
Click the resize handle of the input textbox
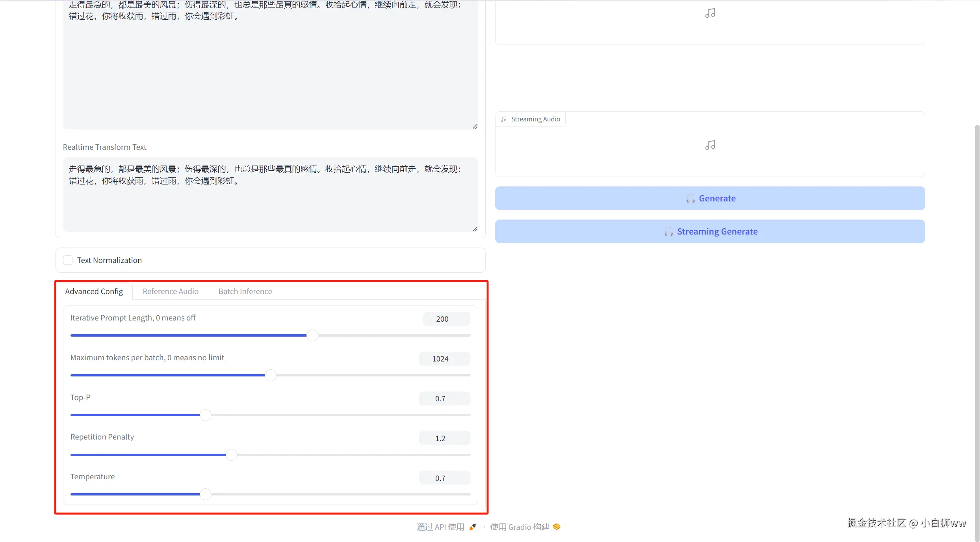tap(475, 127)
